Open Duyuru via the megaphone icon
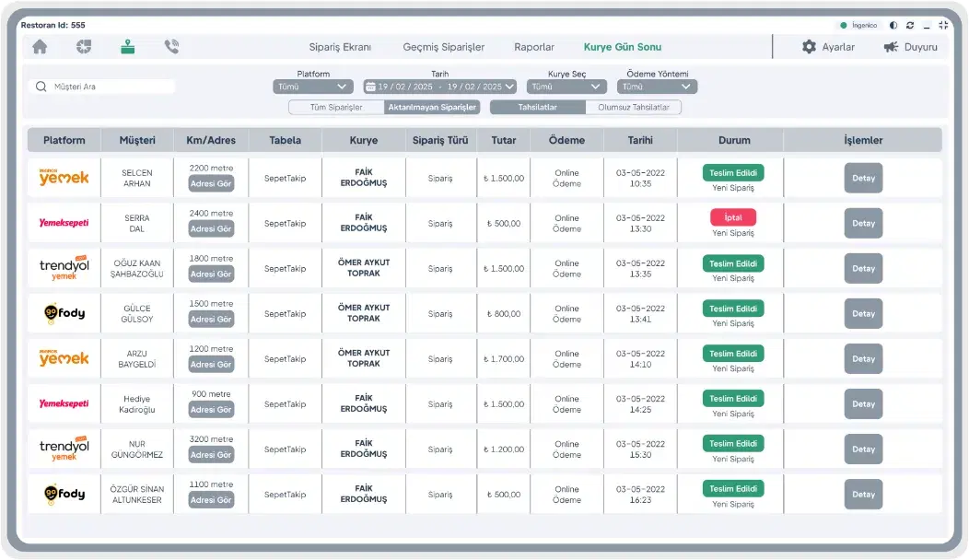 (891, 47)
